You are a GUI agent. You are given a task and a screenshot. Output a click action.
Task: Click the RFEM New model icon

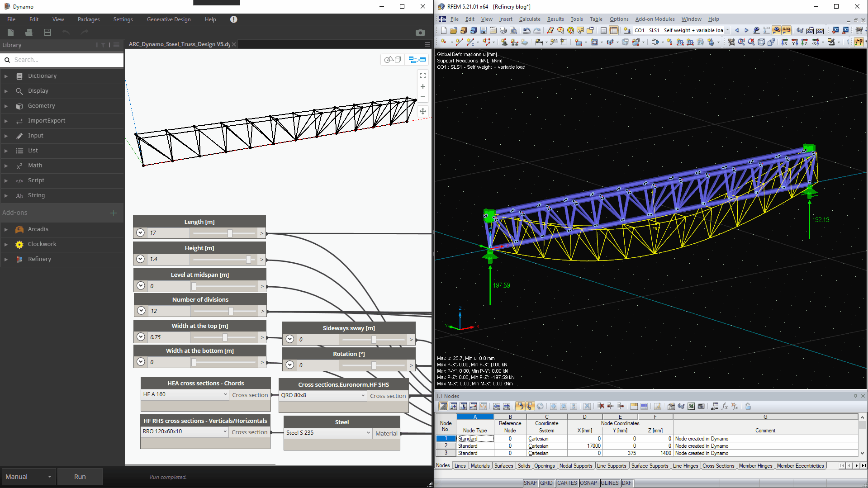(x=444, y=30)
